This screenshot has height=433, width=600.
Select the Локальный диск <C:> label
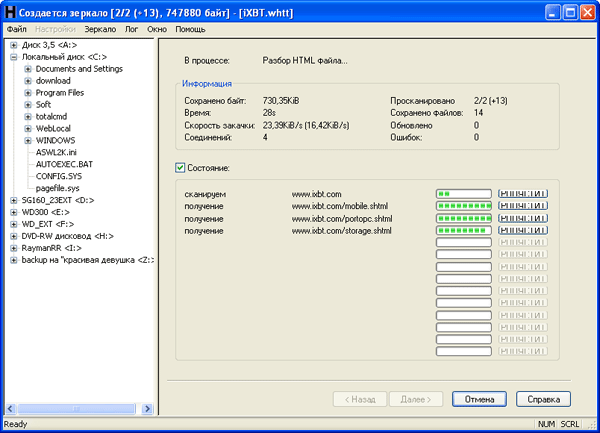tap(64, 57)
